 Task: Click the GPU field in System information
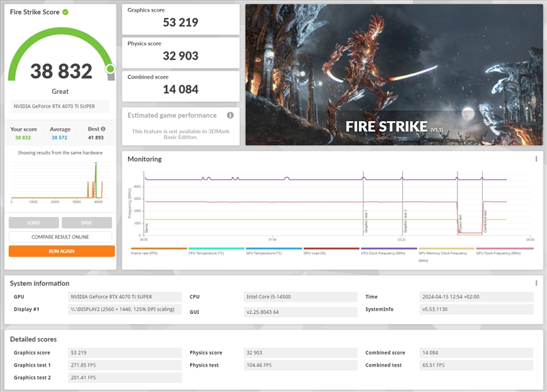(125, 297)
